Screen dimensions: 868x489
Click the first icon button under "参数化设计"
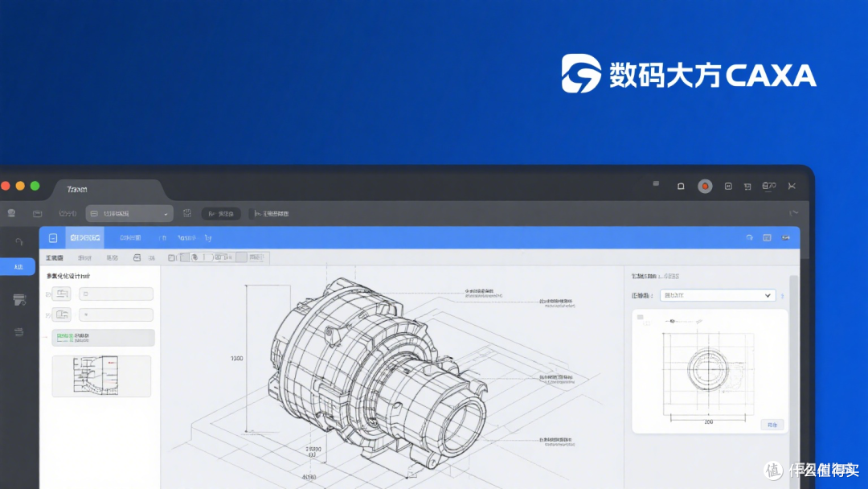click(61, 294)
